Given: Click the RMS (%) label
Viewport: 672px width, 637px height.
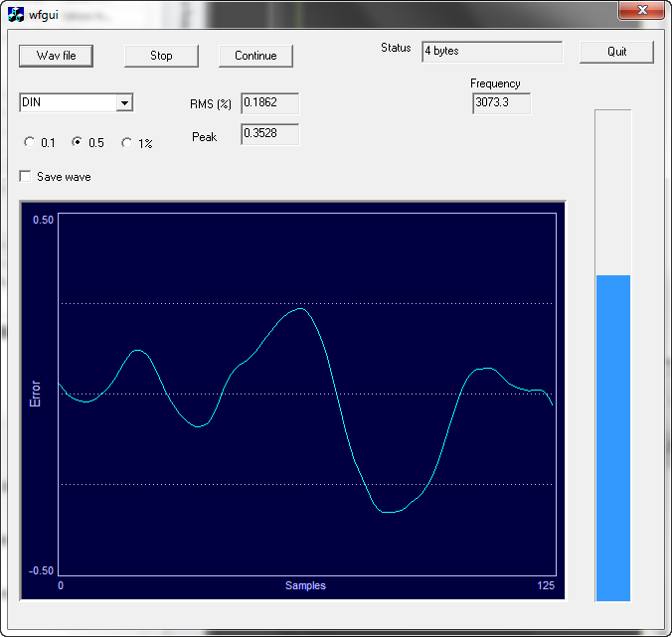Looking at the screenshot, I should (x=211, y=104).
